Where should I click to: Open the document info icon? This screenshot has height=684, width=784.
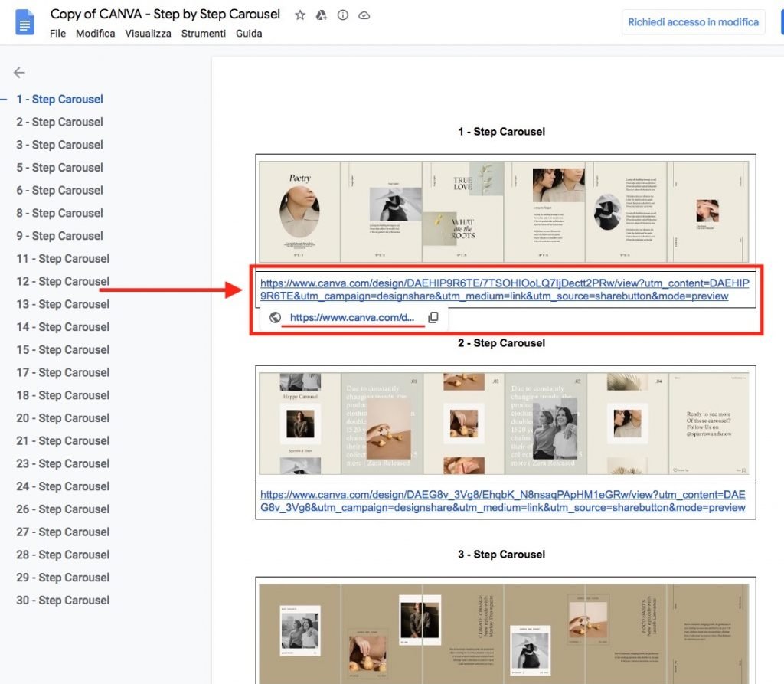[x=343, y=15]
